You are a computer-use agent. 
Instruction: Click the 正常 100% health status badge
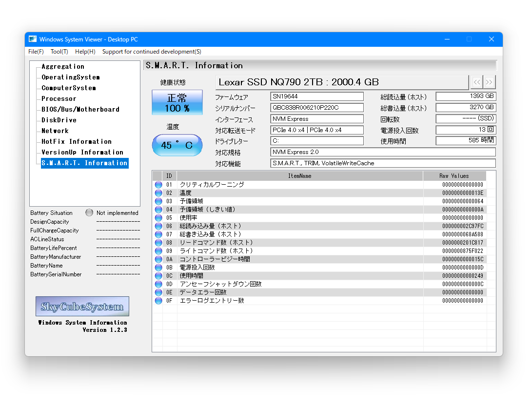point(177,102)
